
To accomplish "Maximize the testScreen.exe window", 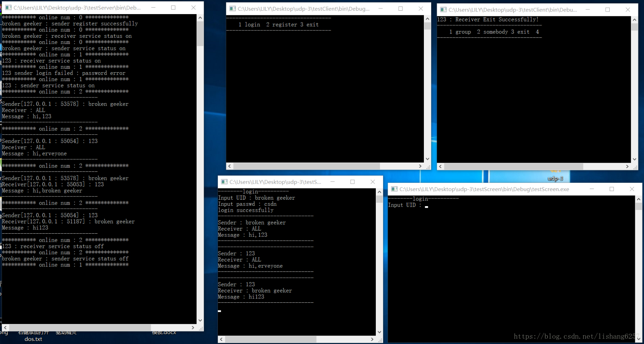I will [612, 189].
